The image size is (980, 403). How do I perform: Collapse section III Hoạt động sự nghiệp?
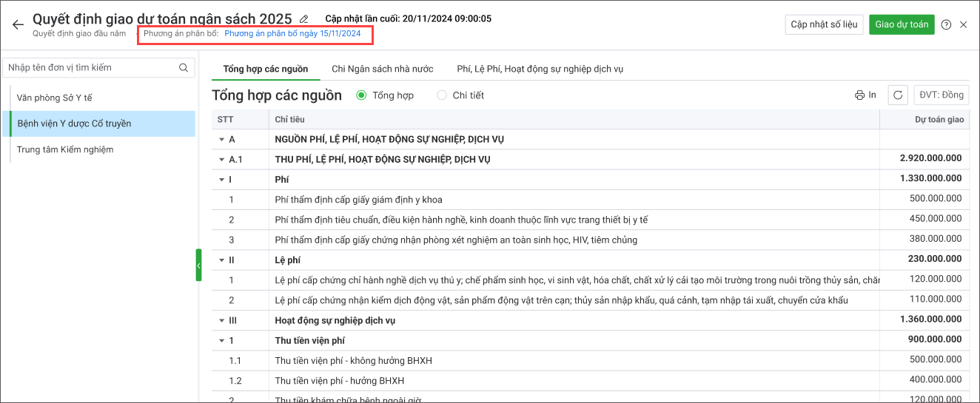[221, 321]
